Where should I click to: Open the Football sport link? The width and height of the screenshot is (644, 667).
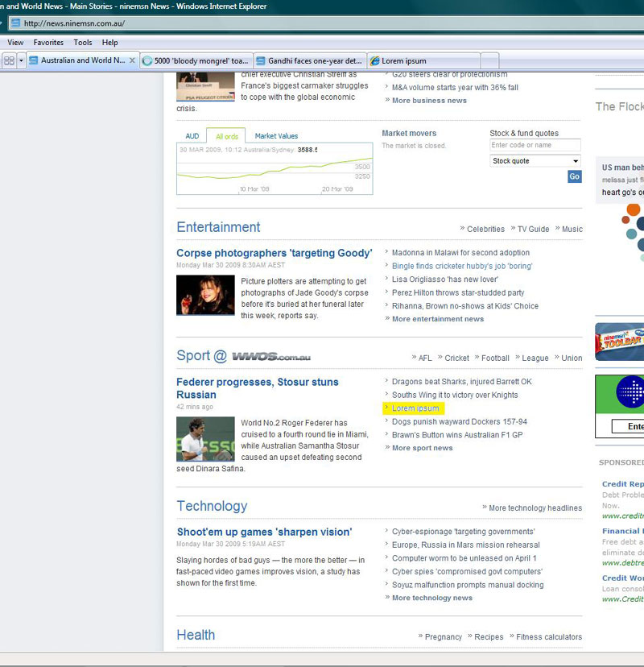[495, 358]
